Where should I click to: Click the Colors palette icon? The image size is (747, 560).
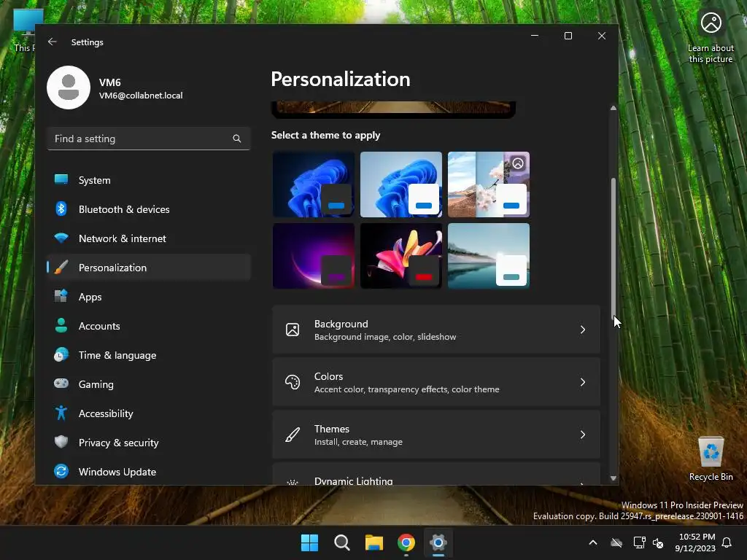pos(293,382)
